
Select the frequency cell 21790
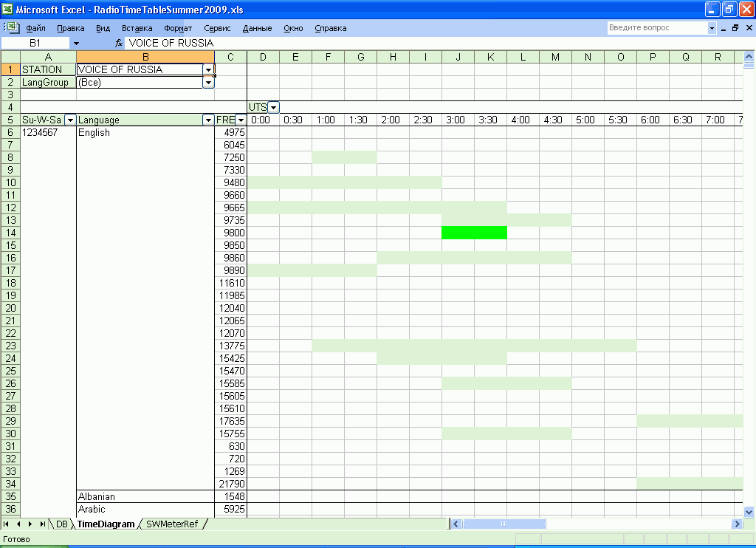click(x=230, y=483)
